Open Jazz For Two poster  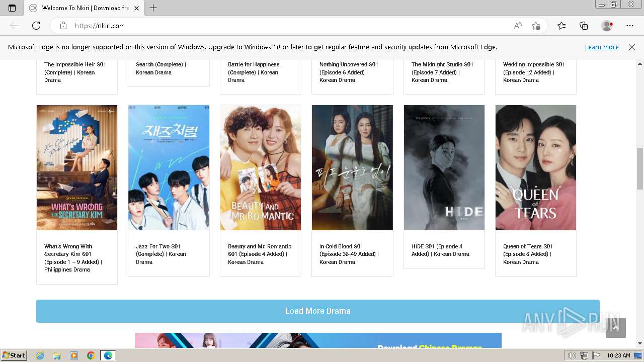click(x=169, y=167)
